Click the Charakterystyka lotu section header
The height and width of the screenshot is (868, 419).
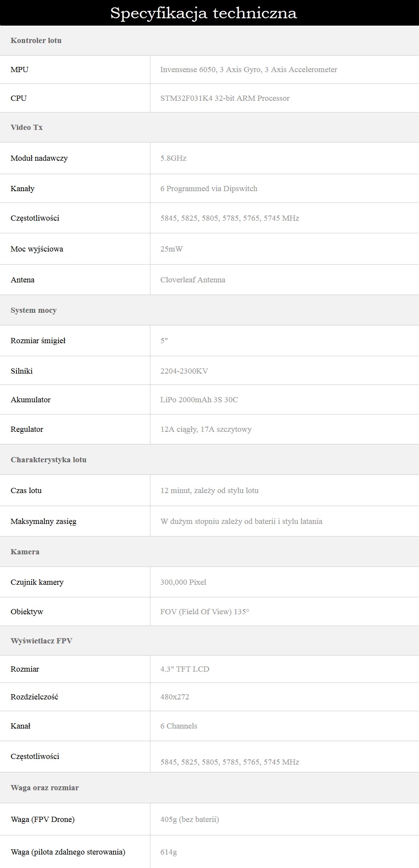(49, 460)
